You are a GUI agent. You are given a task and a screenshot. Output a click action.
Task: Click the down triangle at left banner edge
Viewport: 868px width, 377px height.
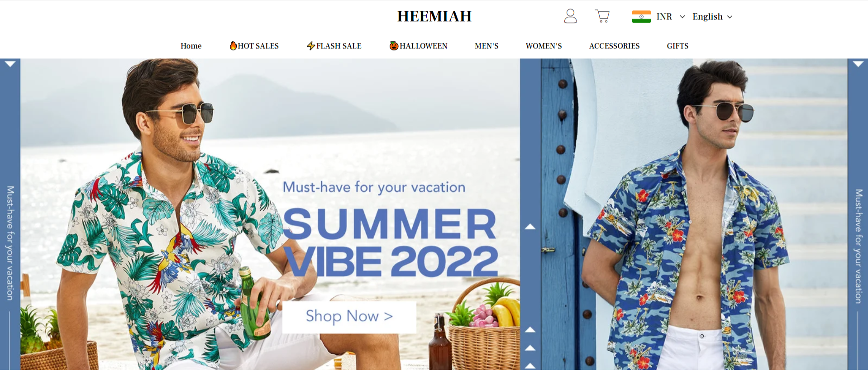10,64
